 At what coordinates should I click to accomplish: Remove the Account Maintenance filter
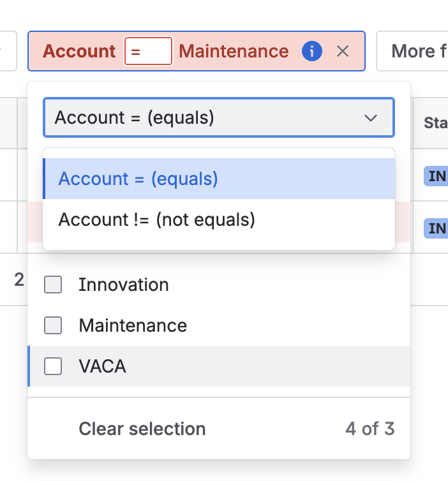click(343, 51)
